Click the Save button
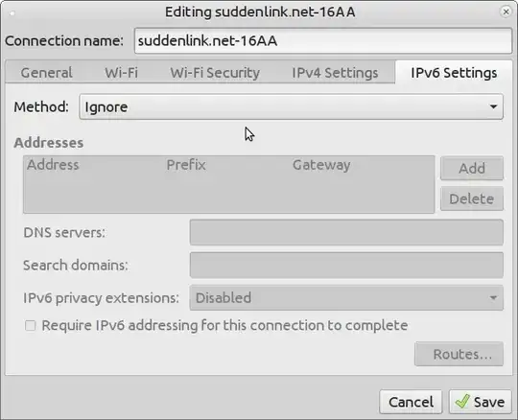The image size is (518, 420). pyautogui.click(x=480, y=402)
